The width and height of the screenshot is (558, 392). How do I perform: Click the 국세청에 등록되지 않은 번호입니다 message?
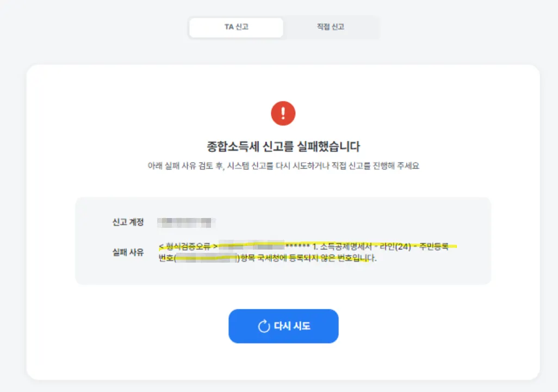[317, 258]
